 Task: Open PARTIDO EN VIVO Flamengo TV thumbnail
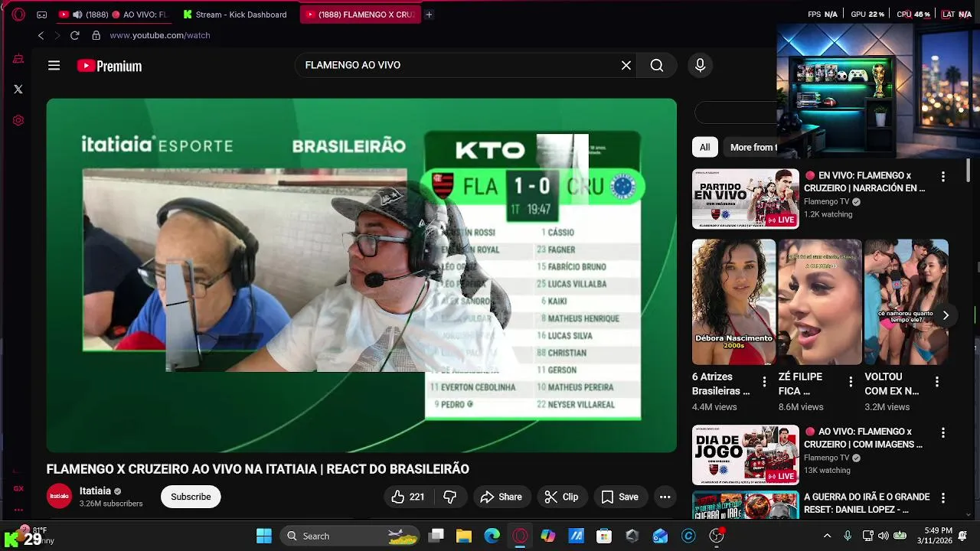pyautogui.click(x=746, y=199)
